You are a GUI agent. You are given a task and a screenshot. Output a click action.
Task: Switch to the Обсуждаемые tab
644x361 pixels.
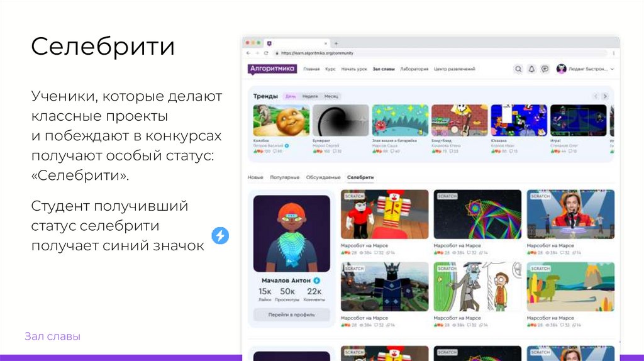(323, 177)
